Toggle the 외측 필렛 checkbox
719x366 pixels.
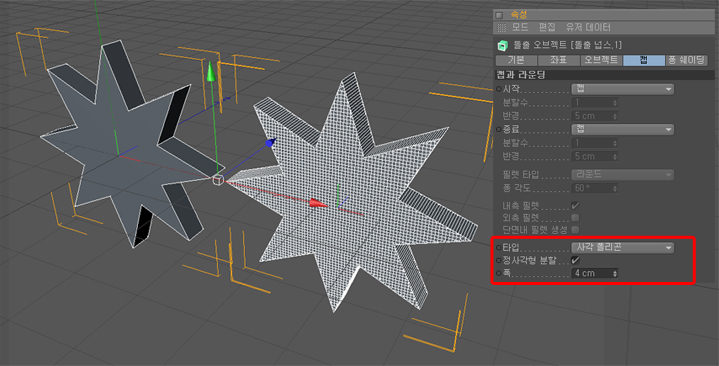tap(575, 217)
